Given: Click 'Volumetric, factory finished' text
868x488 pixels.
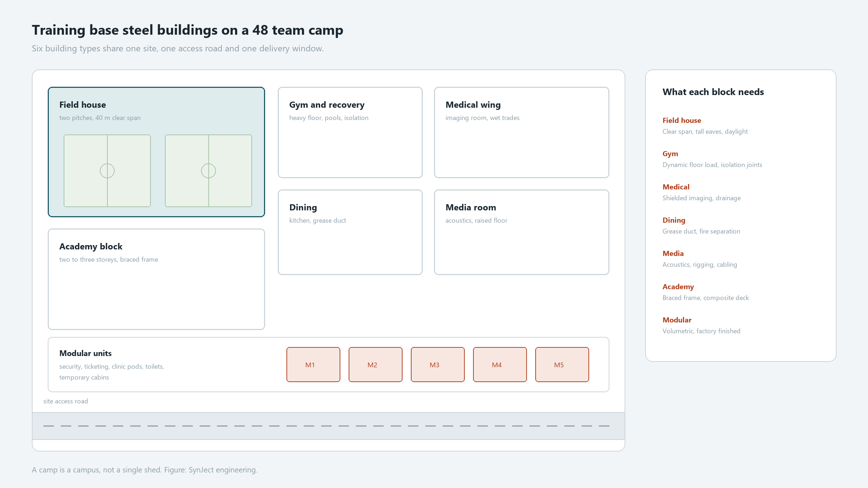Looking at the screenshot, I should pos(701,331).
